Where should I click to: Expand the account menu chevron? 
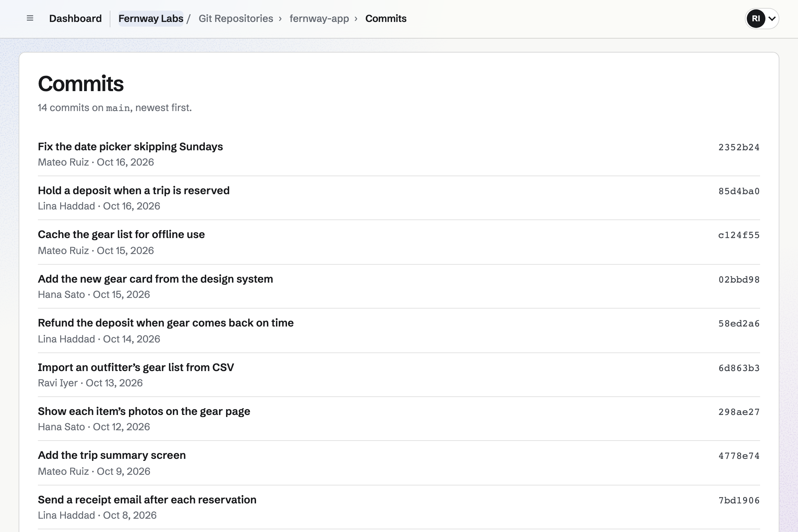click(x=772, y=18)
